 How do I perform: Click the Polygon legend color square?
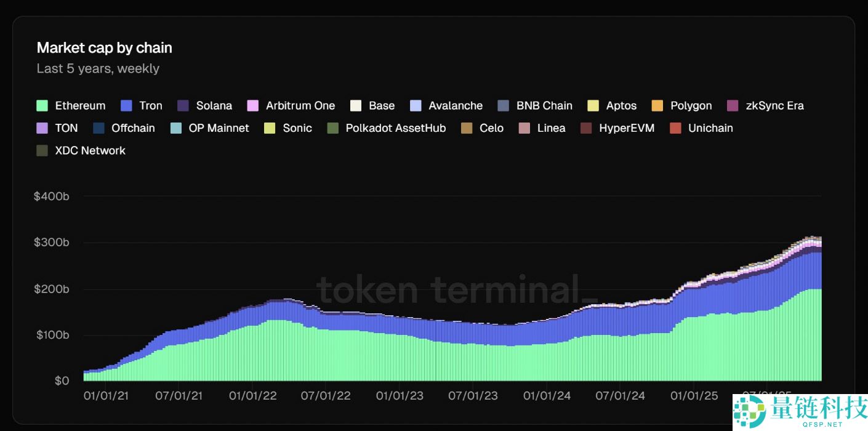[657, 106]
